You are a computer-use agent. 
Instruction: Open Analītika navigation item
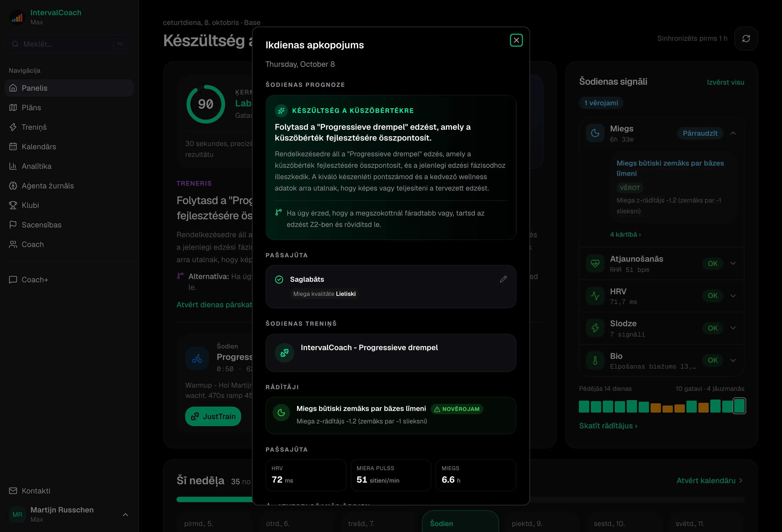coord(69,166)
